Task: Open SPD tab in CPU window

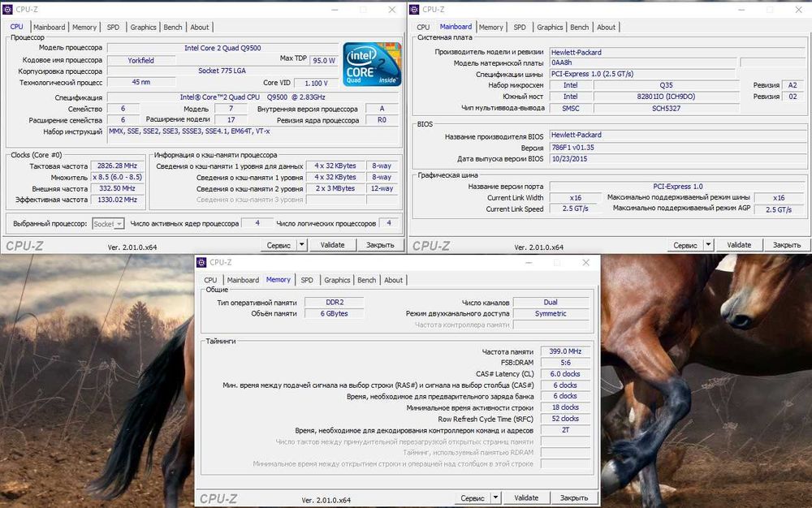Action: 113,27
